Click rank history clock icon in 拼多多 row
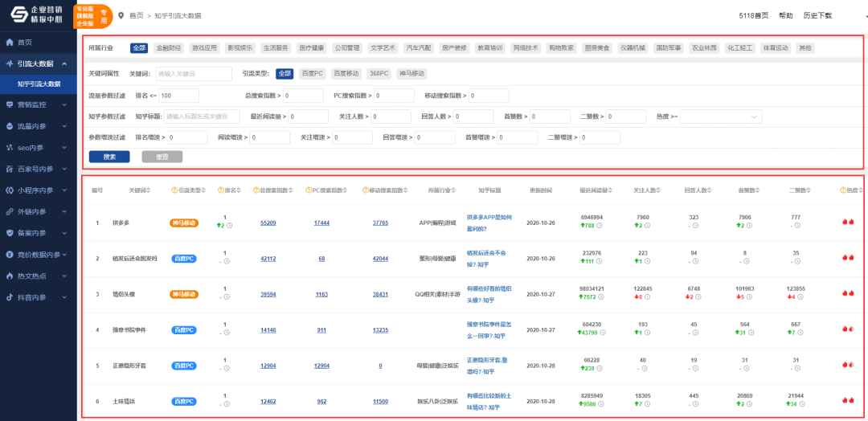The height and width of the screenshot is (421, 868). (x=229, y=225)
